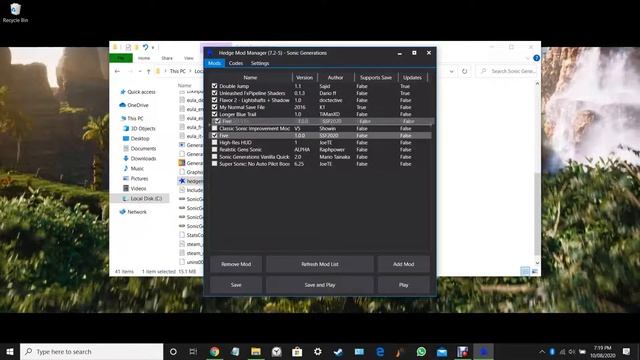The height and width of the screenshot is (360, 640).
Task: Open OneDrive in File Explorer sidebar
Action: [135, 105]
